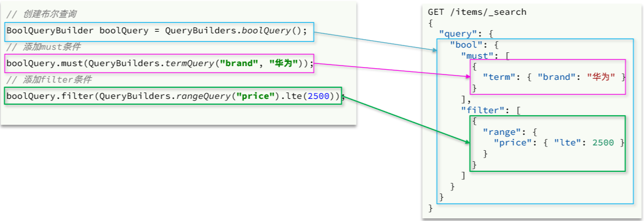
Task: Click the blue arrowhead pointing to the bool block
Action: point(434,50)
